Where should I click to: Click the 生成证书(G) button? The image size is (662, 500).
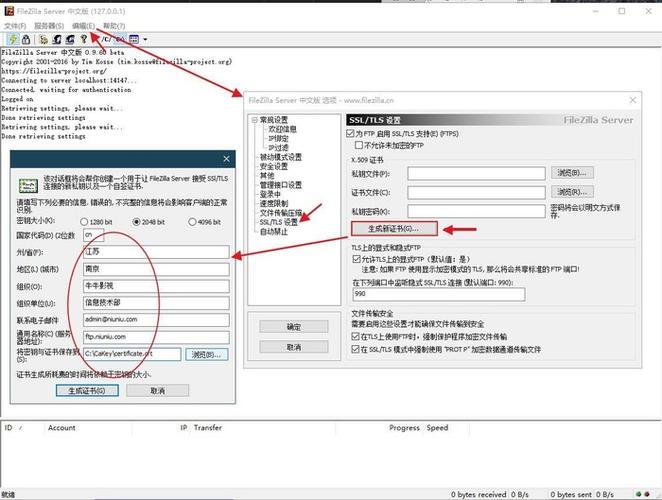(87, 391)
